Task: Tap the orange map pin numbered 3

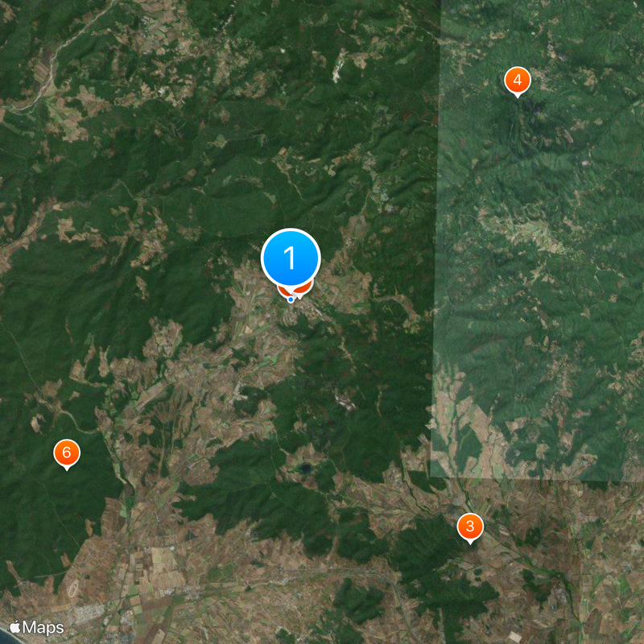Action: click(470, 526)
